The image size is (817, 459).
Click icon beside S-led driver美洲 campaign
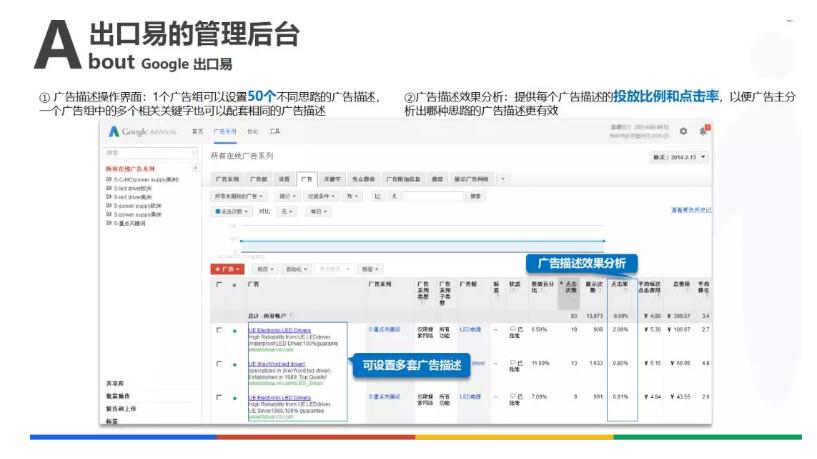point(109,197)
